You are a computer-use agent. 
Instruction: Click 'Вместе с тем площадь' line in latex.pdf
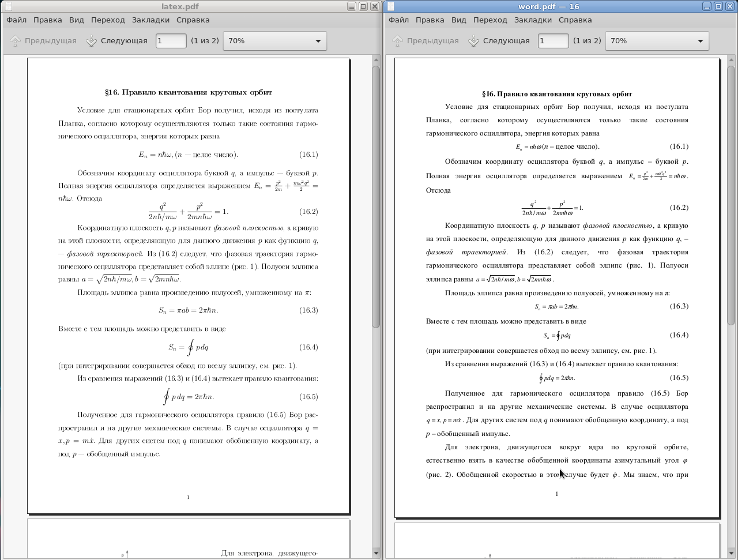pyautogui.click(x=142, y=329)
